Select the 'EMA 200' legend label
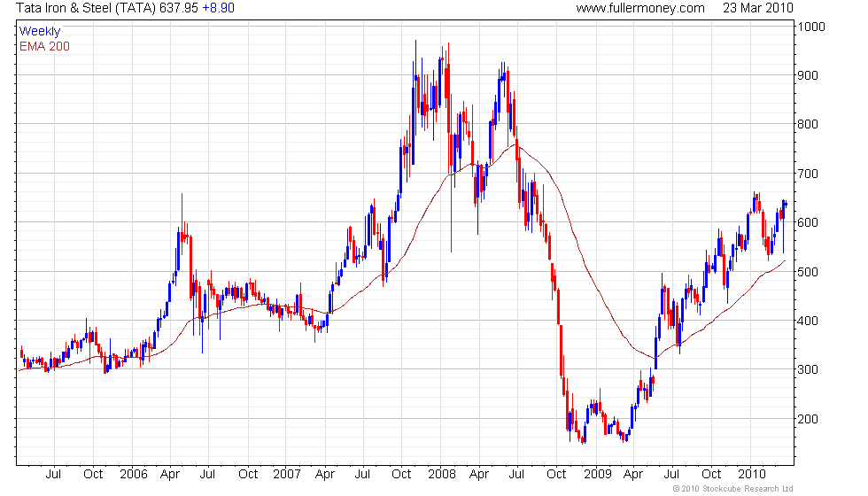The image size is (868, 496). 44,46
